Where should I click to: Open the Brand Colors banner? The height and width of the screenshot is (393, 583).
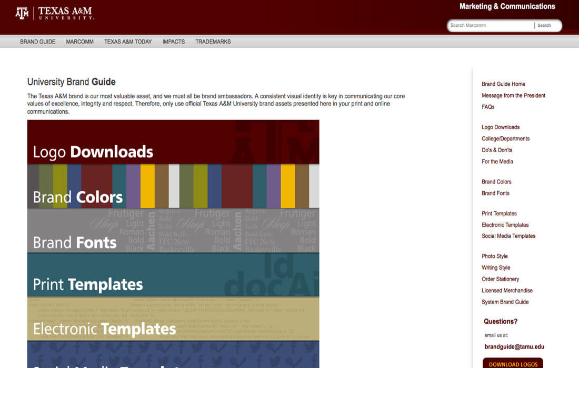(x=173, y=186)
